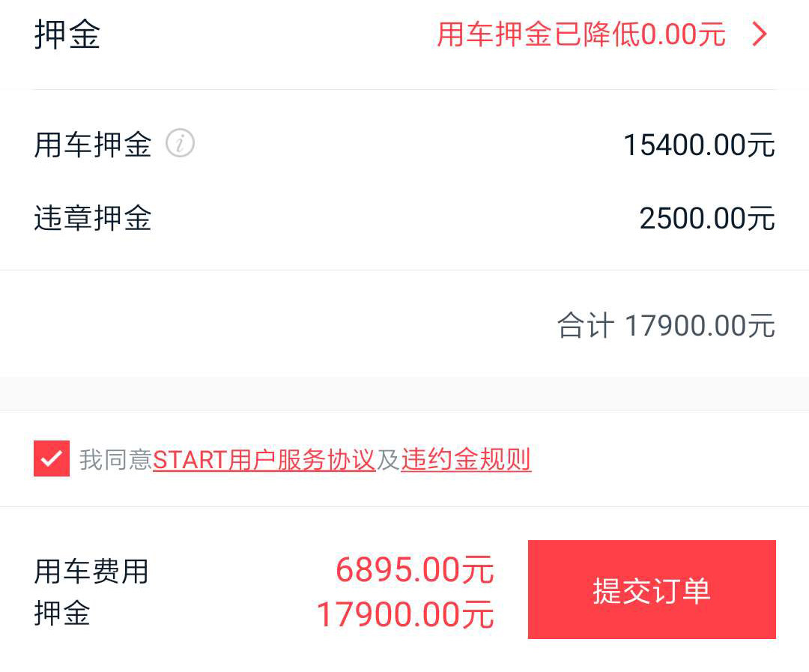Untick the 我同意 agreement checkbox
The width and height of the screenshot is (809, 672).
pos(52,458)
